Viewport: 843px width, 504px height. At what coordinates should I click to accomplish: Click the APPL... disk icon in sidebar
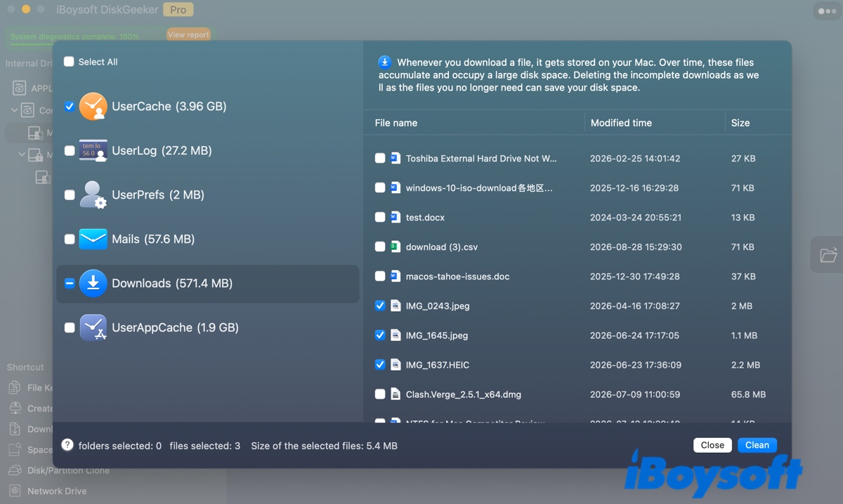coord(19,88)
